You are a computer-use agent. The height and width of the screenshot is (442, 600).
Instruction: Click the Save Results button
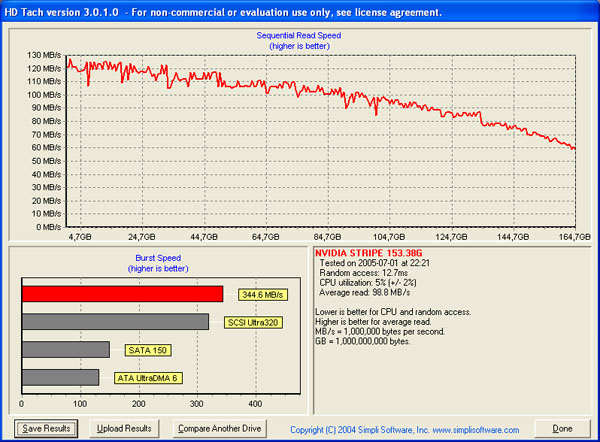pos(46,428)
